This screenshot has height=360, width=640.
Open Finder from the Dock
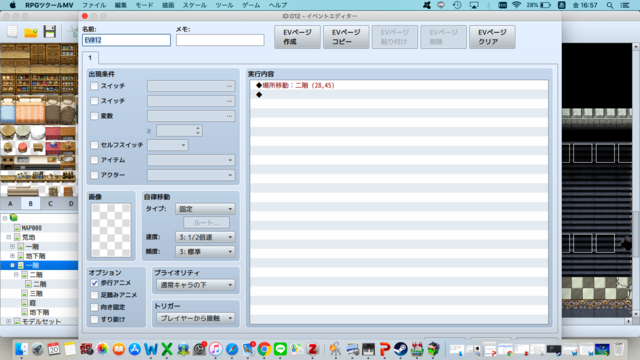pyautogui.click(x=21, y=349)
